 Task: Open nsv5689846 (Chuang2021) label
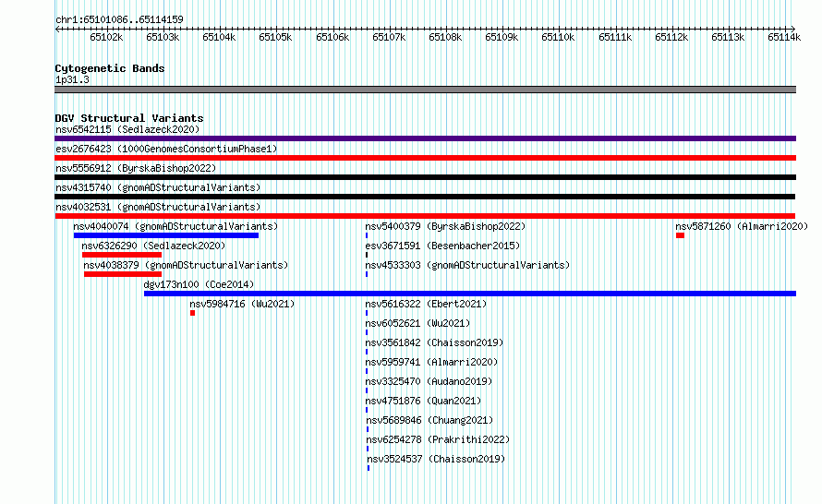coord(429,420)
